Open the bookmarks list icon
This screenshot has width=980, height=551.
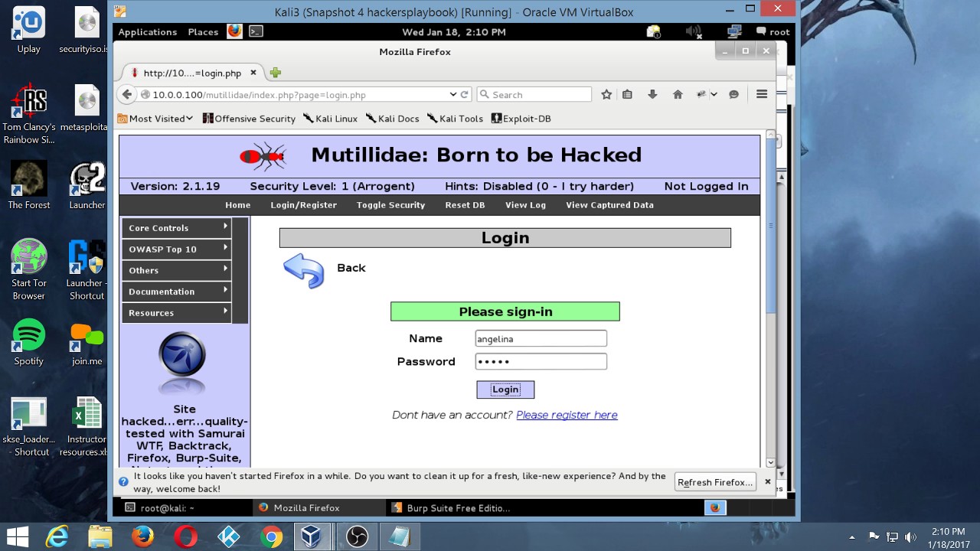pos(627,94)
